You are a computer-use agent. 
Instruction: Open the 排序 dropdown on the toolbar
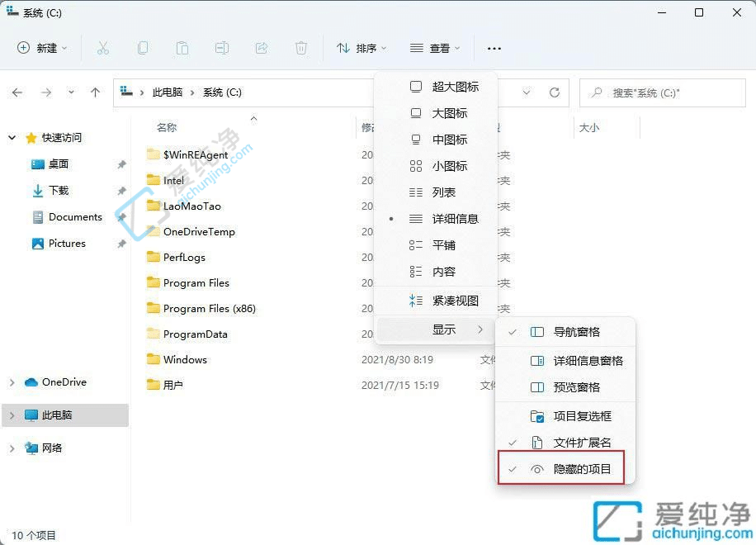361,48
